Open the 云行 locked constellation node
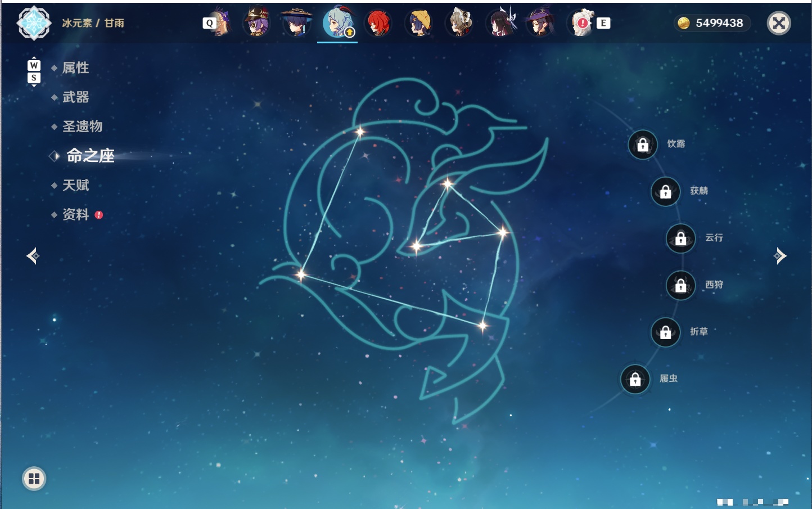The width and height of the screenshot is (812, 509). 681,238
